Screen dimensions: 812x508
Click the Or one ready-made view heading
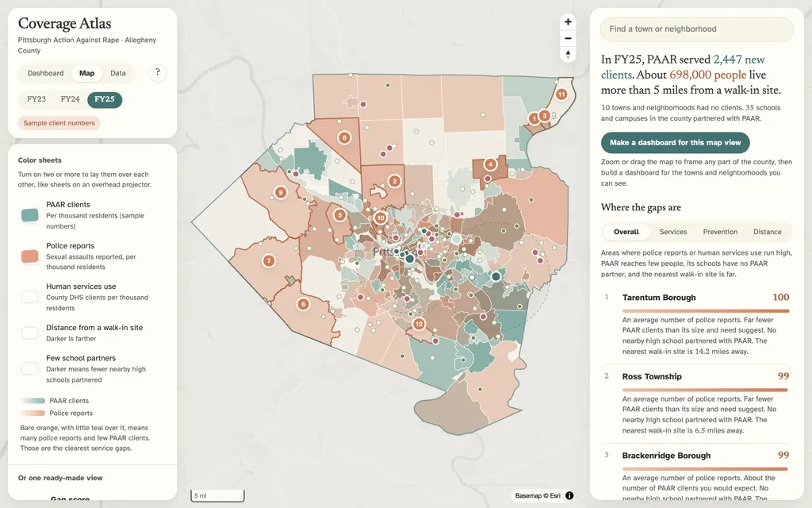[x=60, y=478]
